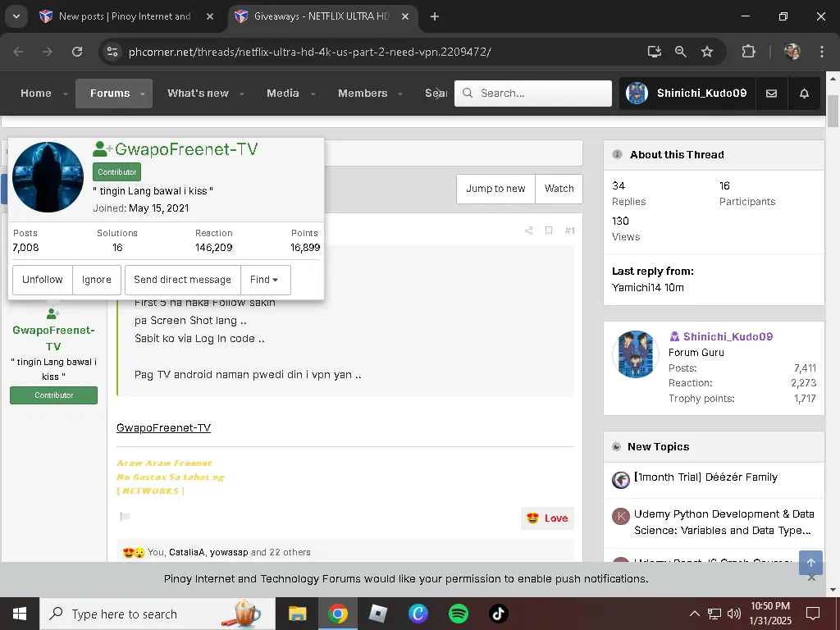
Task: Click the browser address bar URL
Action: (x=309, y=52)
